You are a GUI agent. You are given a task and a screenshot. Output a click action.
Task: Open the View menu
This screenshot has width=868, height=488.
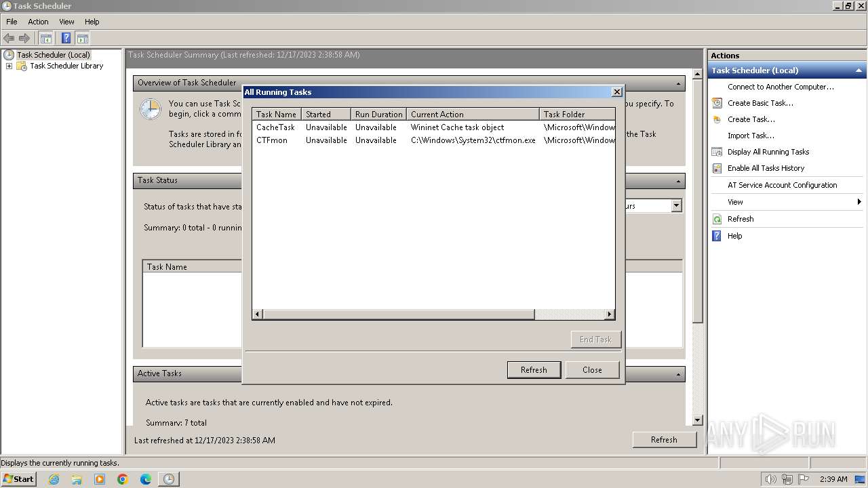point(66,22)
